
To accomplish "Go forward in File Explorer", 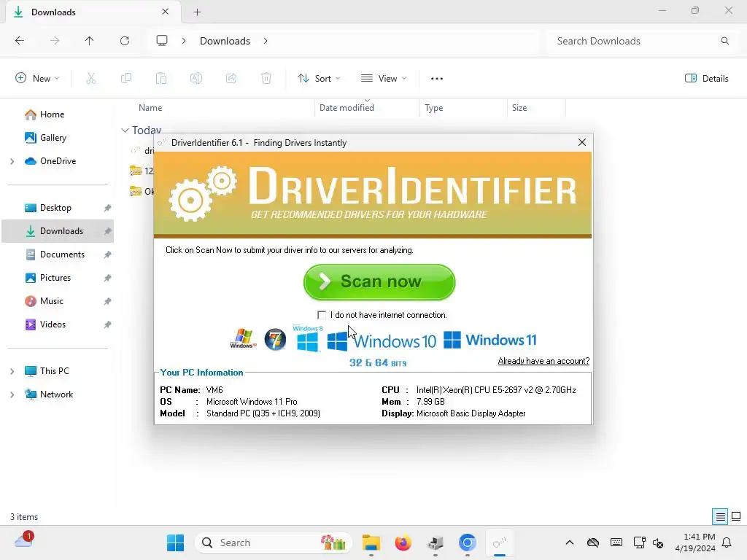I will (x=55, y=41).
